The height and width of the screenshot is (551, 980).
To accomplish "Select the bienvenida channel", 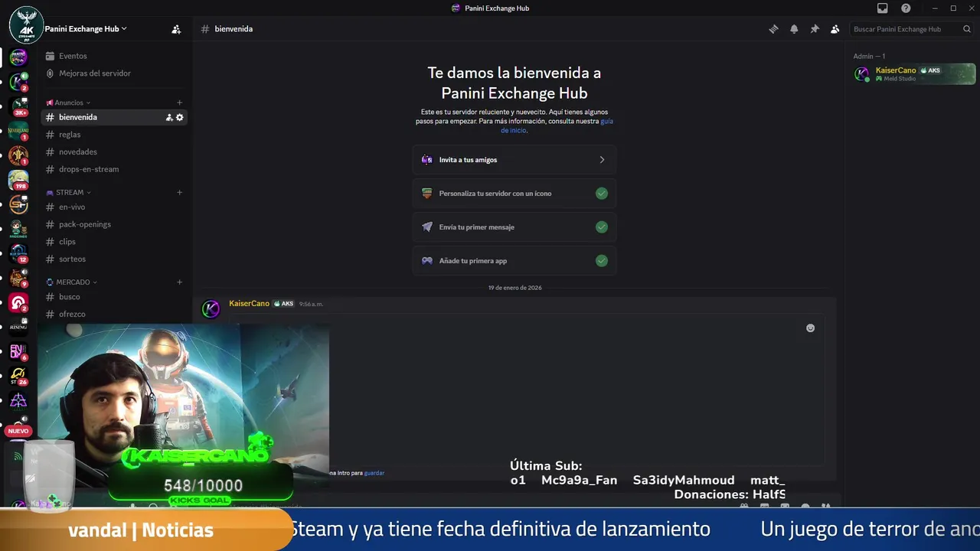I will (116, 117).
